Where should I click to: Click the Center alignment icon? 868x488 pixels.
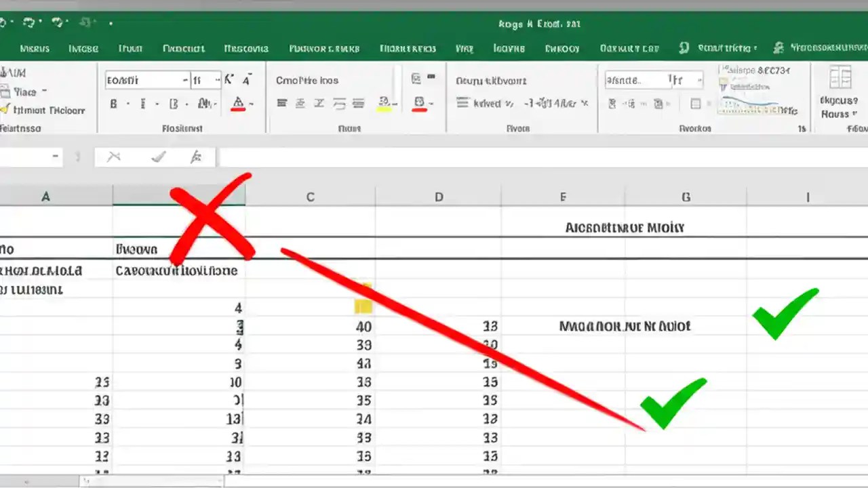[x=300, y=104]
